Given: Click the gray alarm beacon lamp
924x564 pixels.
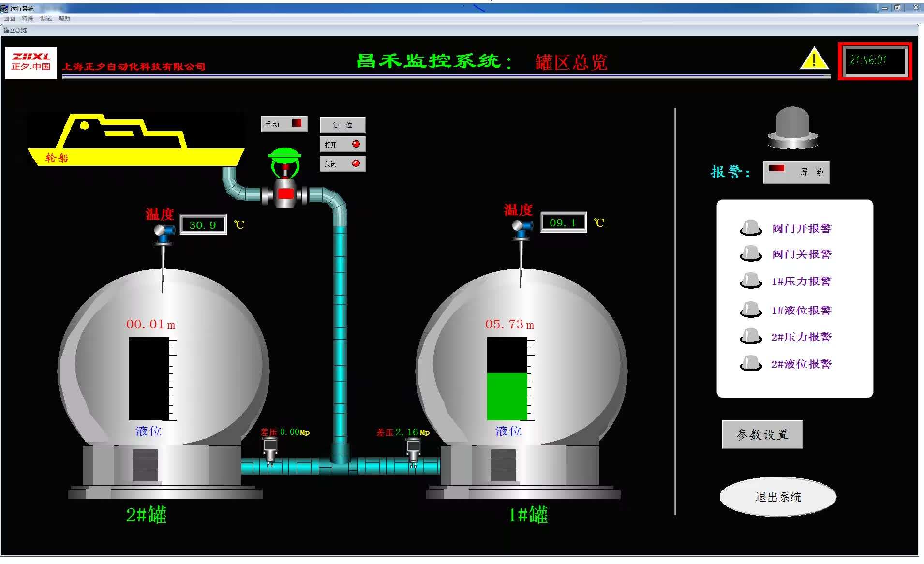Looking at the screenshot, I should click(792, 127).
